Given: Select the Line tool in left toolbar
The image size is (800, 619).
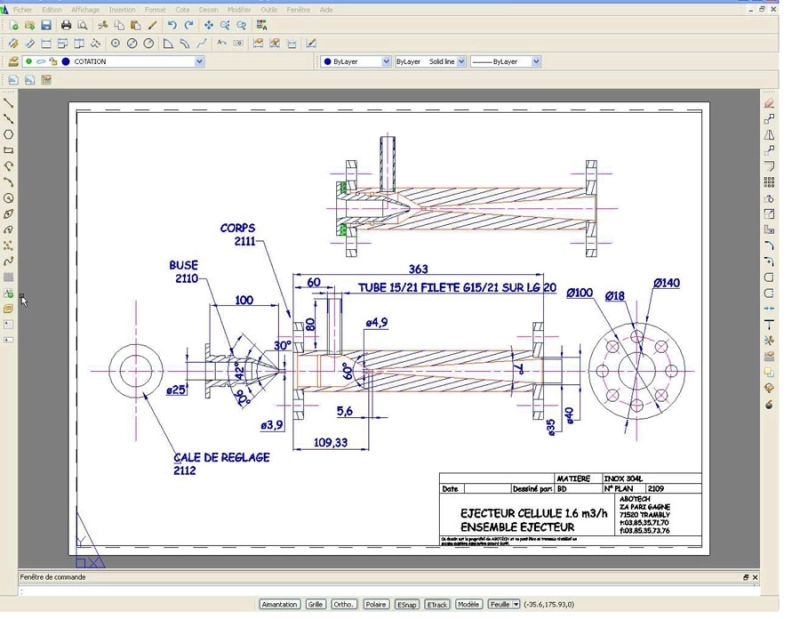Looking at the screenshot, I should (8, 103).
